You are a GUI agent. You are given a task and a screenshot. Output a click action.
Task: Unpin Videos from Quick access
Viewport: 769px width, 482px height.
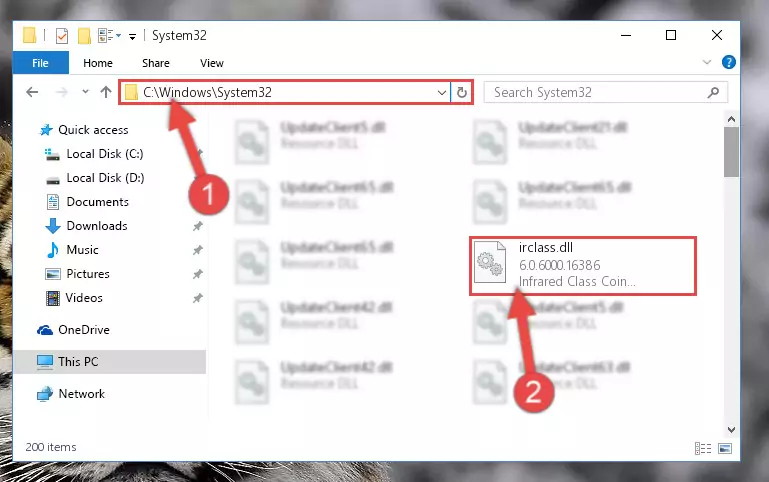(197, 298)
